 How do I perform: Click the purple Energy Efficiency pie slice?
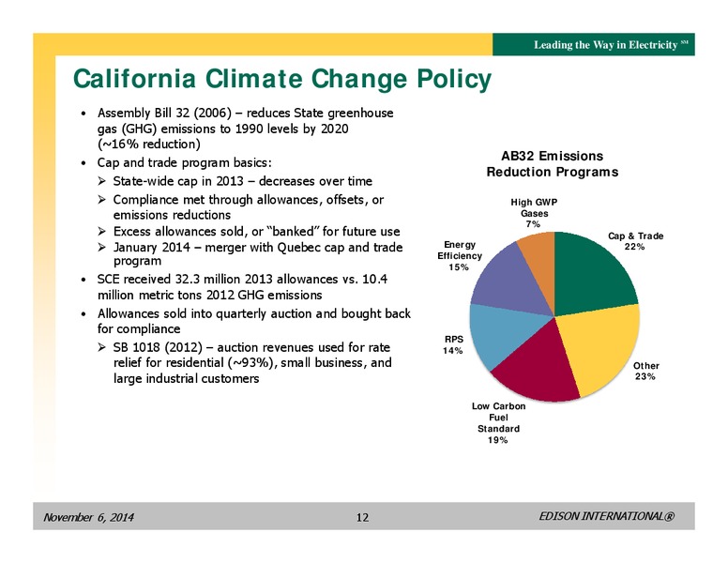click(x=510, y=283)
